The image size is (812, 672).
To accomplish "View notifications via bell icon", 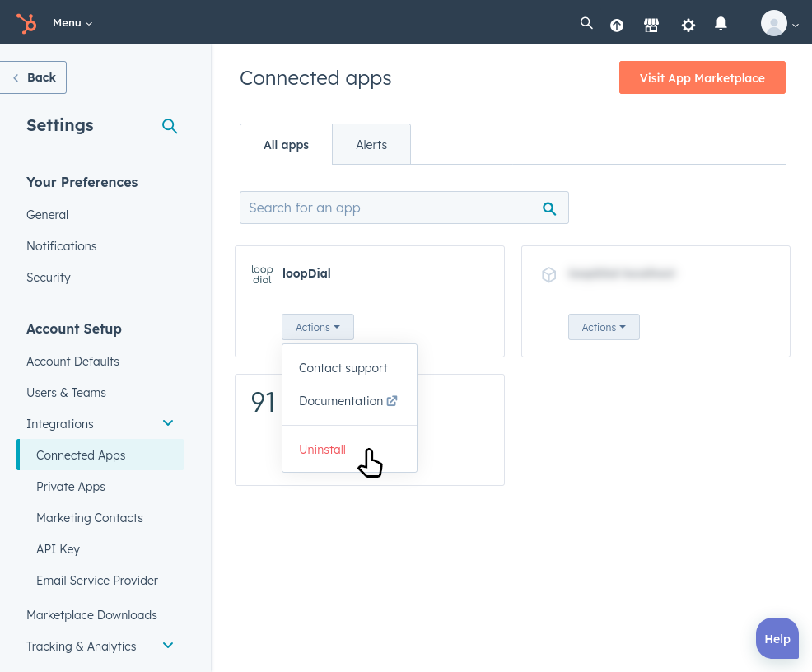I will click(721, 23).
